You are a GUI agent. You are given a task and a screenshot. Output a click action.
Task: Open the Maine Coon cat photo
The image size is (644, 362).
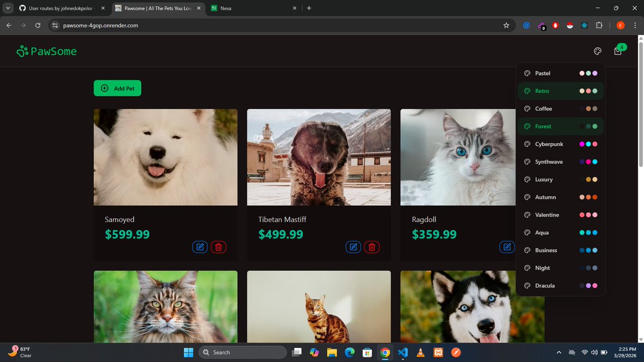[x=165, y=307]
